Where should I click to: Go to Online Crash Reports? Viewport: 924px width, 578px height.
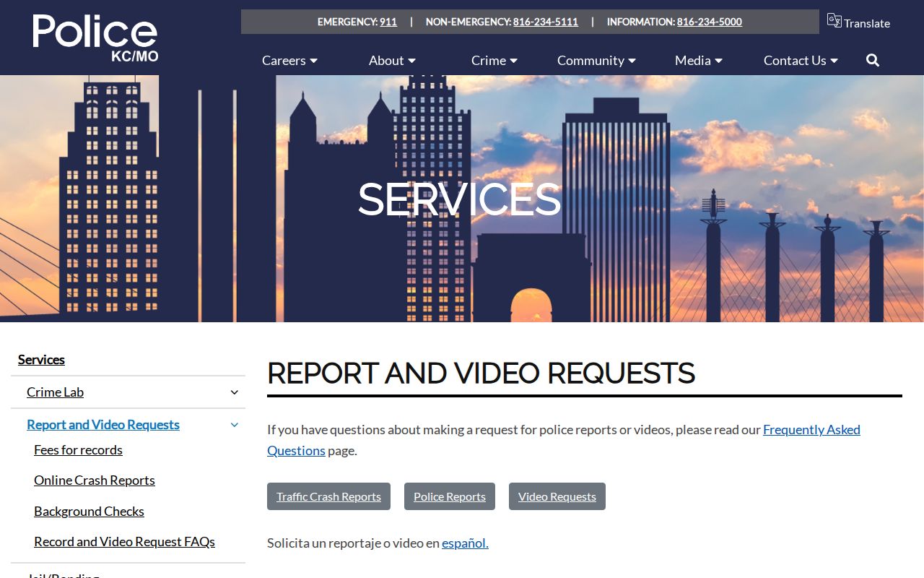point(95,480)
